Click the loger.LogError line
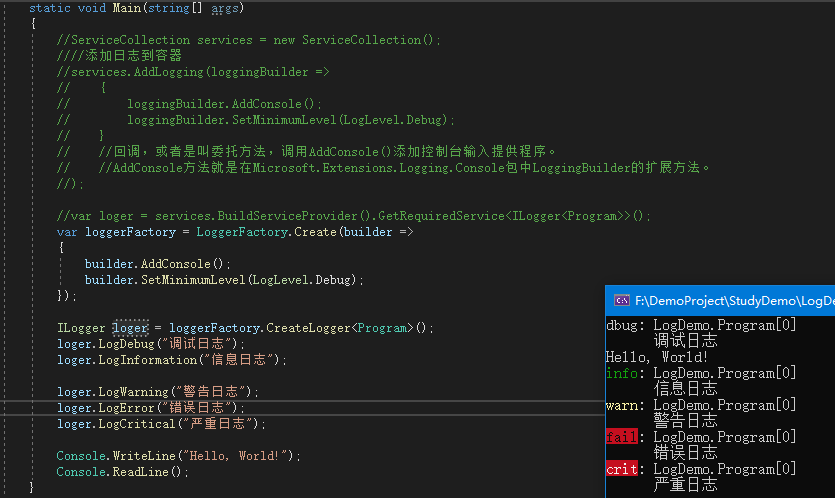Viewport: 835px width, 498px height. pos(150,408)
